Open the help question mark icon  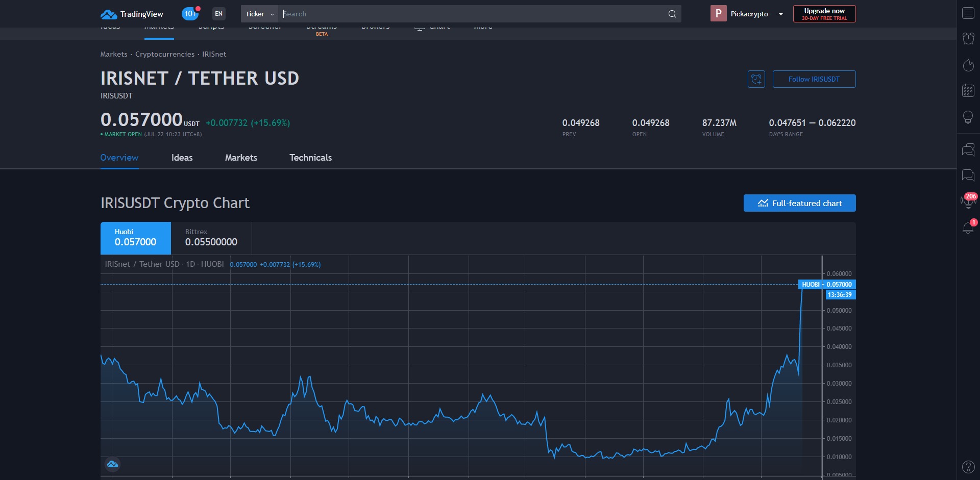968,467
